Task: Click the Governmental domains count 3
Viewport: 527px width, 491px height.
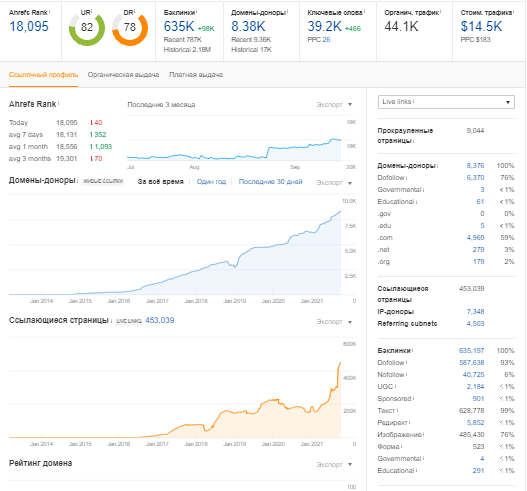Action: 482,190
